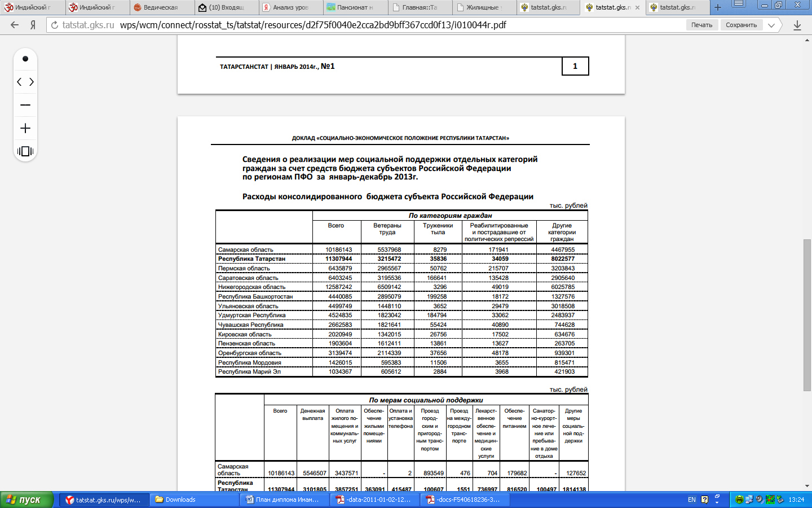The height and width of the screenshot is (508, 812).
Task: Open the (10) Входящие mail tab
Action: pyautogui.click(x=226, y=7)
